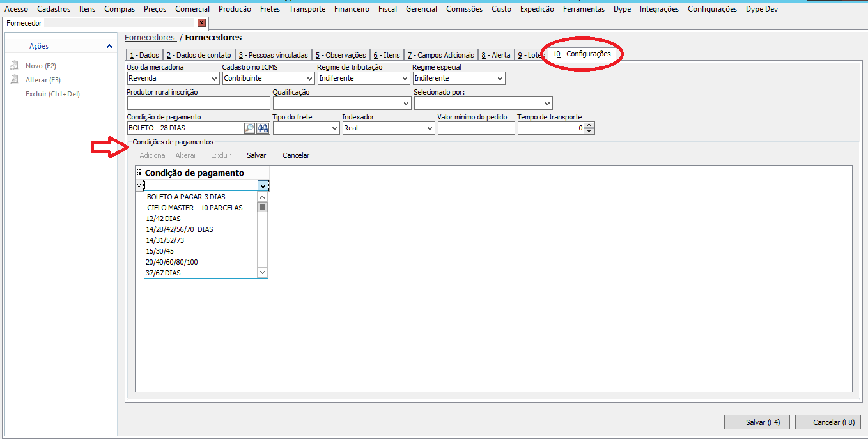Click Cancelar in the Condições de pagamentos toolbar

click(x=296, y=155)
